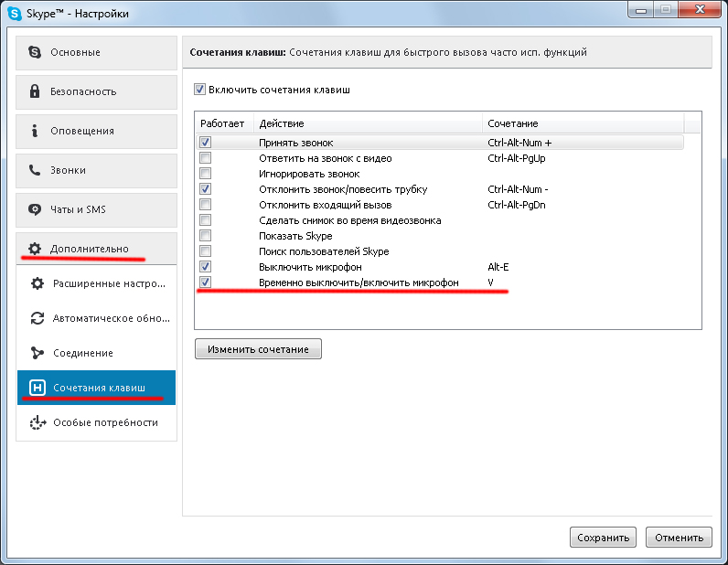Select Отклонить звонок/повесить трубку row text

coord(343,189)
